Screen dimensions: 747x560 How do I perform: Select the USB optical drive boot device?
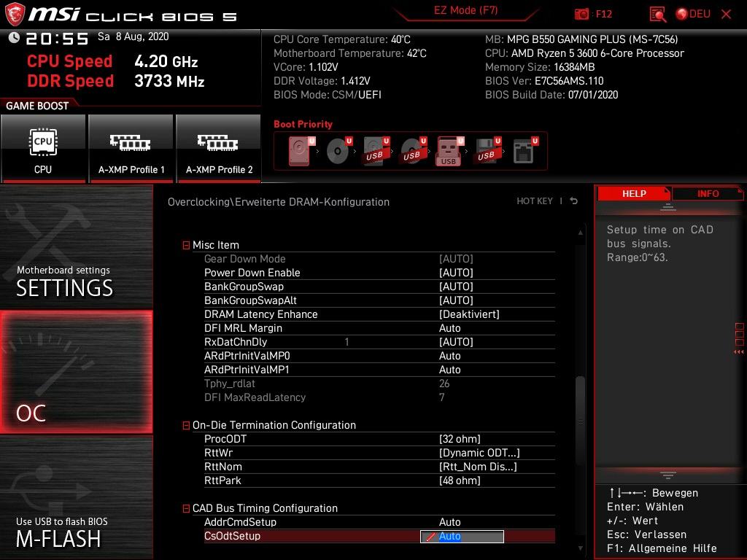[x=413, y=151]
